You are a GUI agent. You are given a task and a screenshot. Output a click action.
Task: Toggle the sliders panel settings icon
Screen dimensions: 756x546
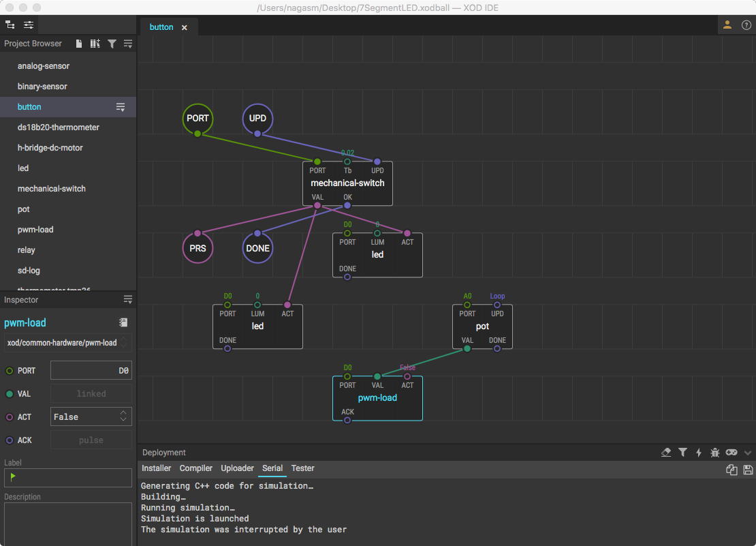click(x=29, y=25)
